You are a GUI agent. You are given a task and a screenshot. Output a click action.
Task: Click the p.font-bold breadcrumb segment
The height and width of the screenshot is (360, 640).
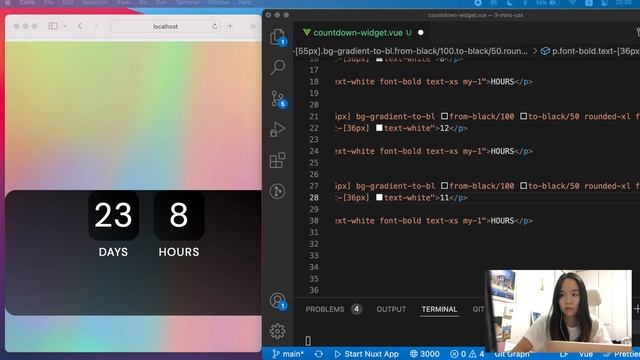click(590, 51)
